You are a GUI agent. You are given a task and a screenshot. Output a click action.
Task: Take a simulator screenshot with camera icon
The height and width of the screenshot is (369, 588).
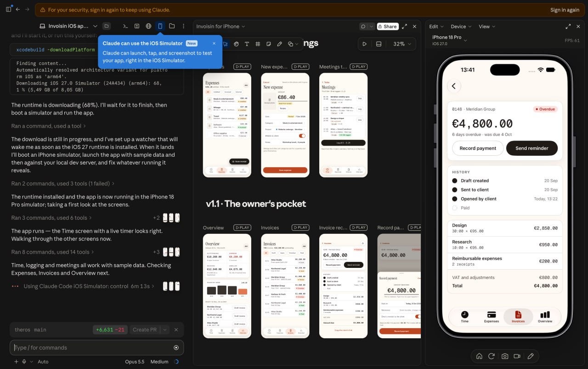(504, 356)
